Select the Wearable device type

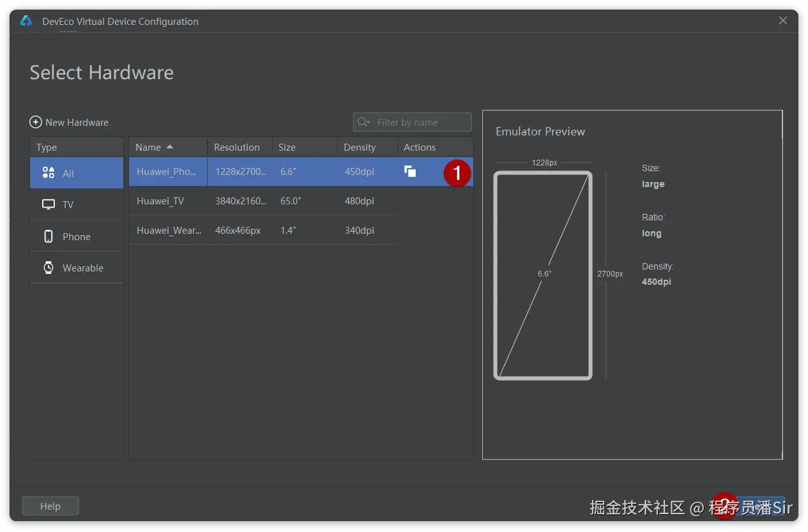tap(77, 268)
